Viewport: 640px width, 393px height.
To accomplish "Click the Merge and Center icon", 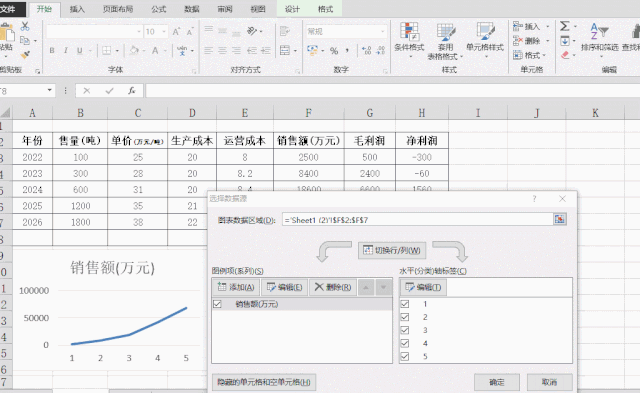I will pos(284,51).
